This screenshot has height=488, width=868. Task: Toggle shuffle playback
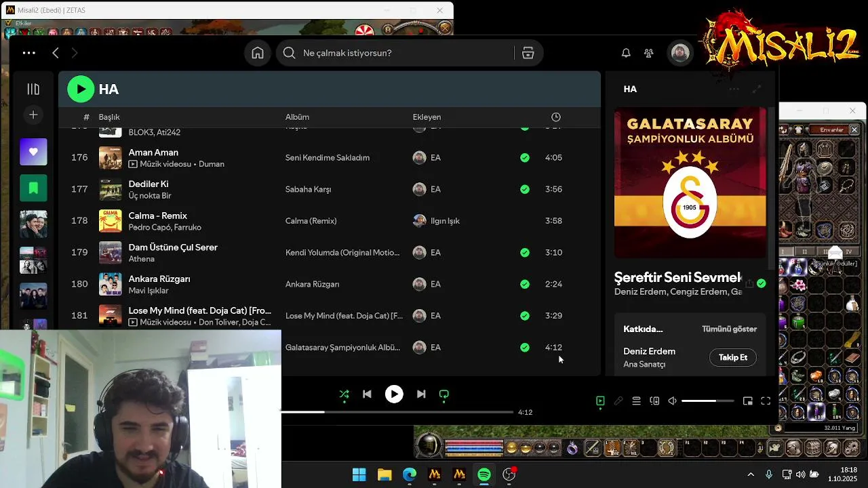pos(344,394)
